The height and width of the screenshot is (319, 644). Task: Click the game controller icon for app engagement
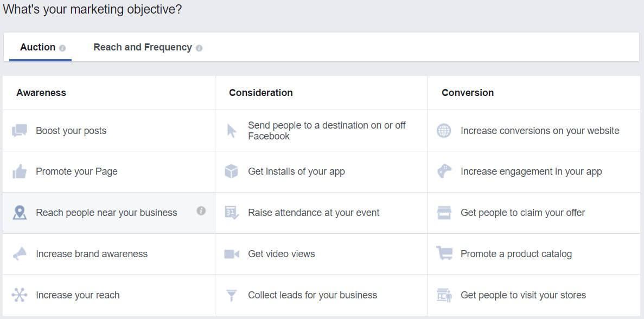(444, 171)
